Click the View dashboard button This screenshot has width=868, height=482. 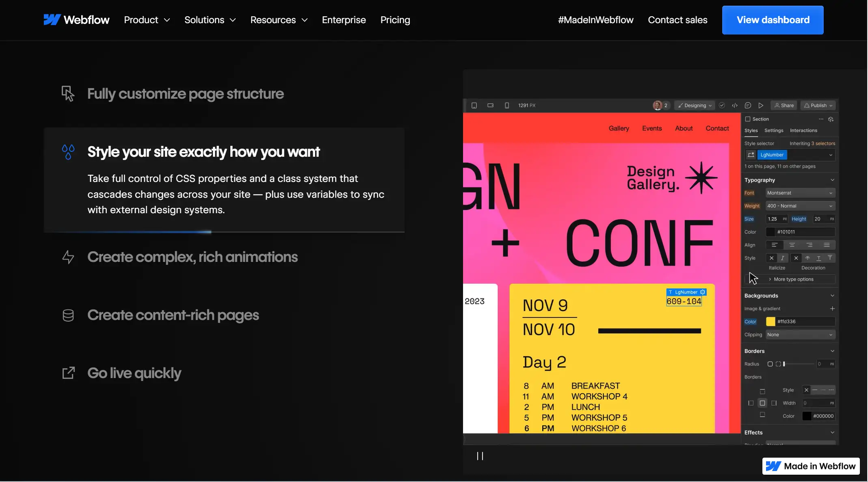point(773,19)
